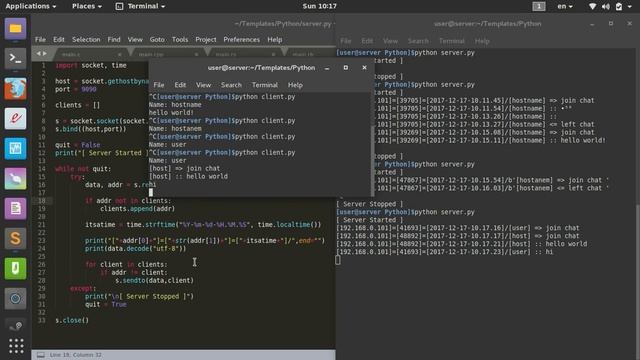Click the front terminal title user@server:~/Templates/Python
Image resolution: width=640 pixels, height=360 pixels.
click(261, 68)
